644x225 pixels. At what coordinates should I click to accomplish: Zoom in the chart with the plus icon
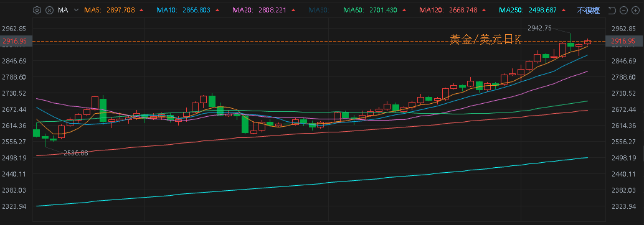[x=636, y=10]
